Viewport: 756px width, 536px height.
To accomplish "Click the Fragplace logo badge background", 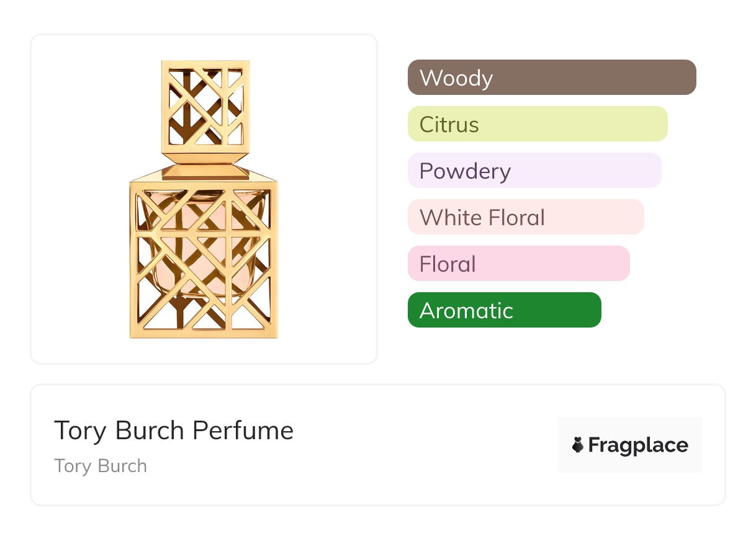I will click(630, 427).
